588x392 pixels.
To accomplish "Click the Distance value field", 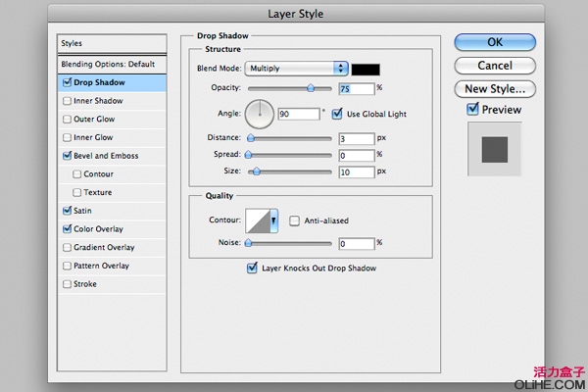I will click(357, 139).
